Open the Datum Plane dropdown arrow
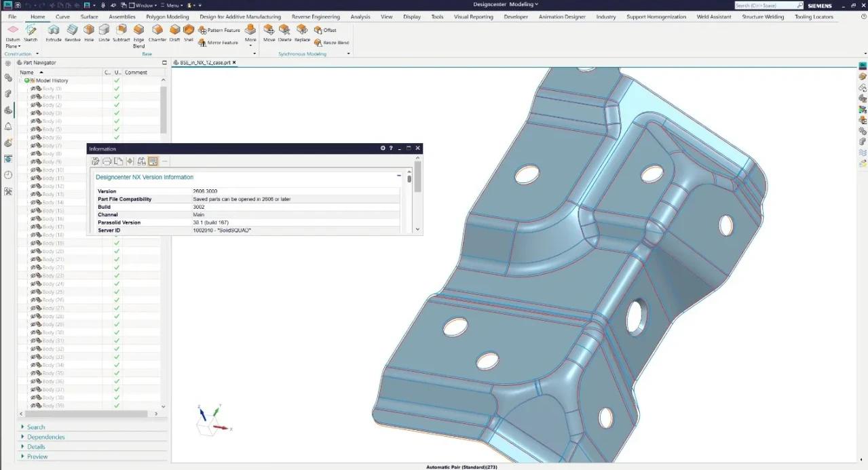 pyautogui.click(x=19, y=46)
